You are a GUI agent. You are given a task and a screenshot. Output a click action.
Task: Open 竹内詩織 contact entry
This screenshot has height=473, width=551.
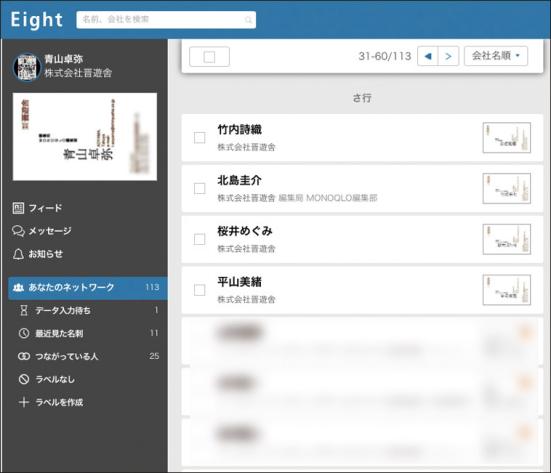coord(362,138)
